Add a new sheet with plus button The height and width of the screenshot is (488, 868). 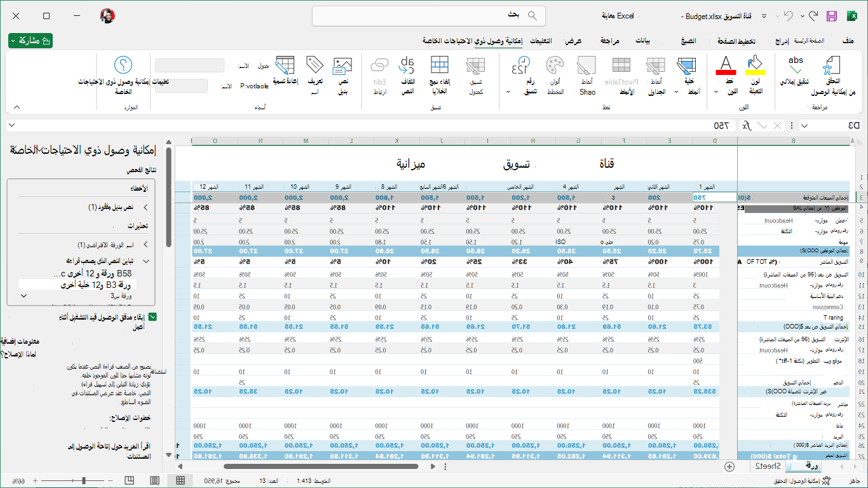point(729,466)
